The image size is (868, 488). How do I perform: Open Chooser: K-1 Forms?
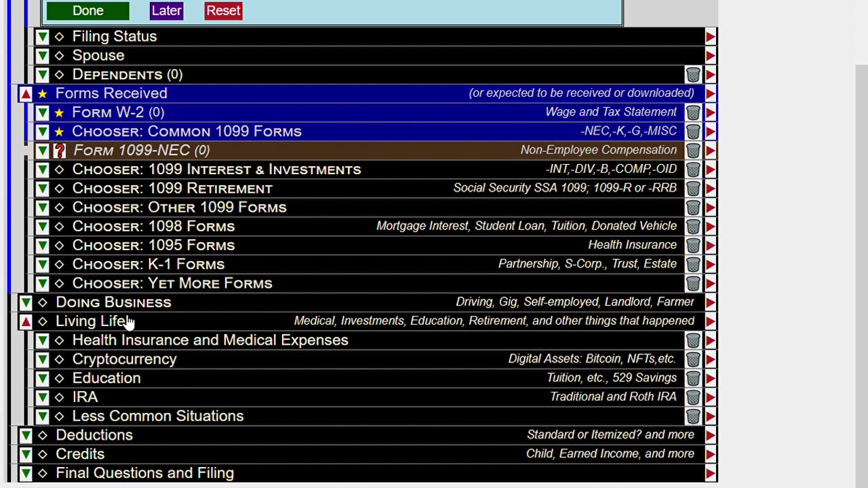click(x=148, y=264)
